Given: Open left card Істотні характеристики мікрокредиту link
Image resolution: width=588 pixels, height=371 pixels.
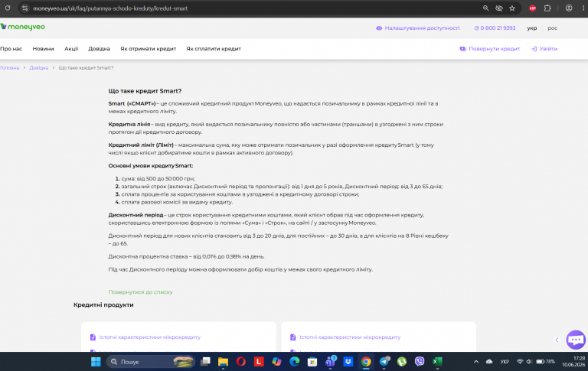Looking at the screenshot, I should click(149, 337).
